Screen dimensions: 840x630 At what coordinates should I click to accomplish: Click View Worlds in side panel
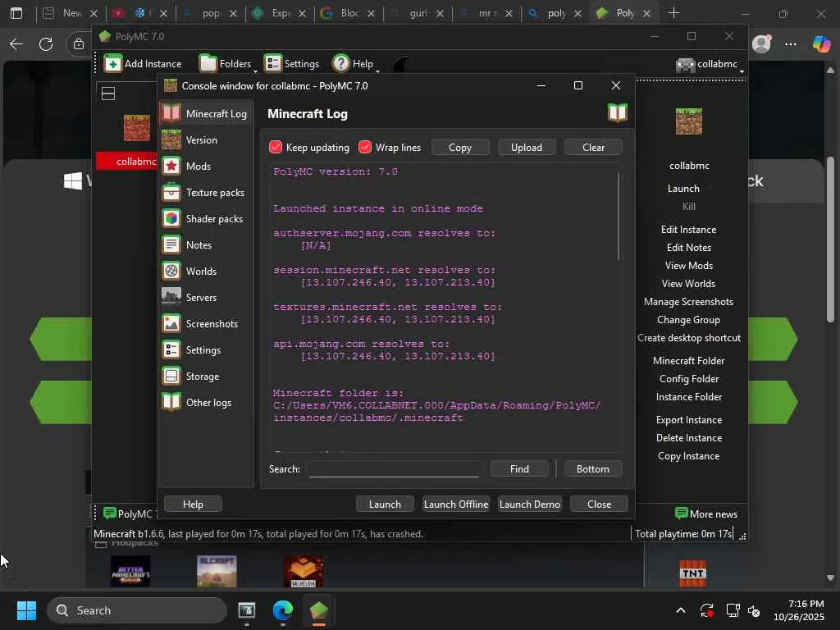pos(688,284)
